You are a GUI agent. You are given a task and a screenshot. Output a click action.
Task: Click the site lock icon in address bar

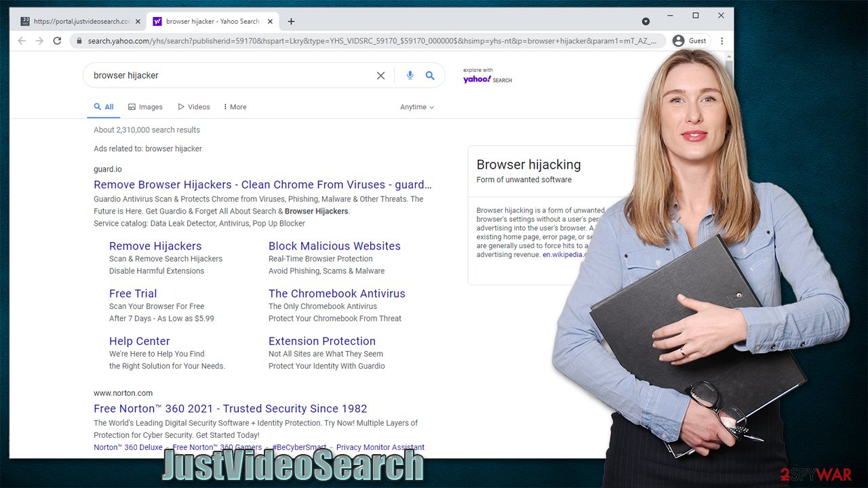(x=79, y=41)
